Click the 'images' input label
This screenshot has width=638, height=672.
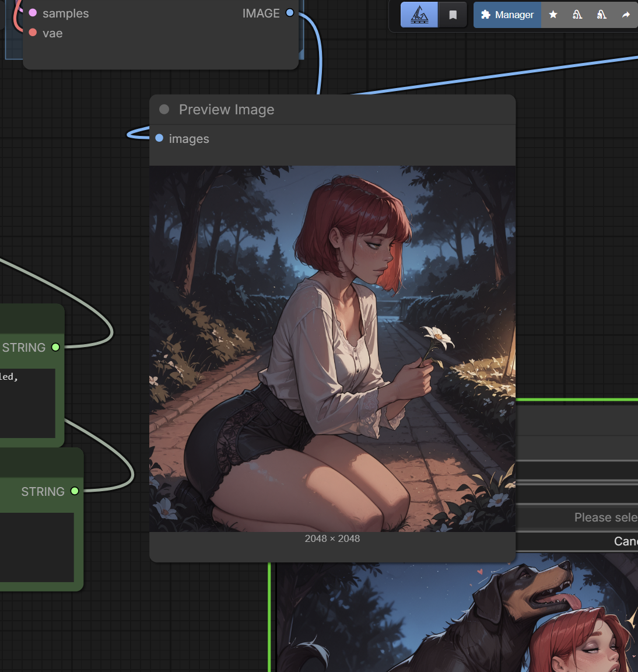[189, 139]
